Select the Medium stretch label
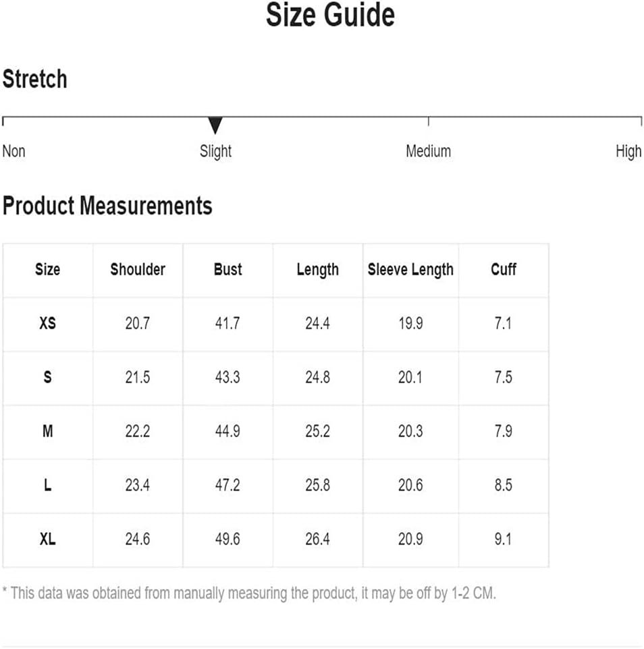Image resolution: width=644 pixels, height=649 pixels. (428, 151)
